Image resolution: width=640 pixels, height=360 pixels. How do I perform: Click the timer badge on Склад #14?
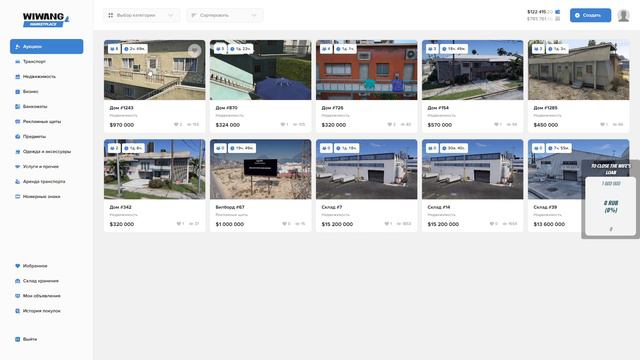point(454,148)
